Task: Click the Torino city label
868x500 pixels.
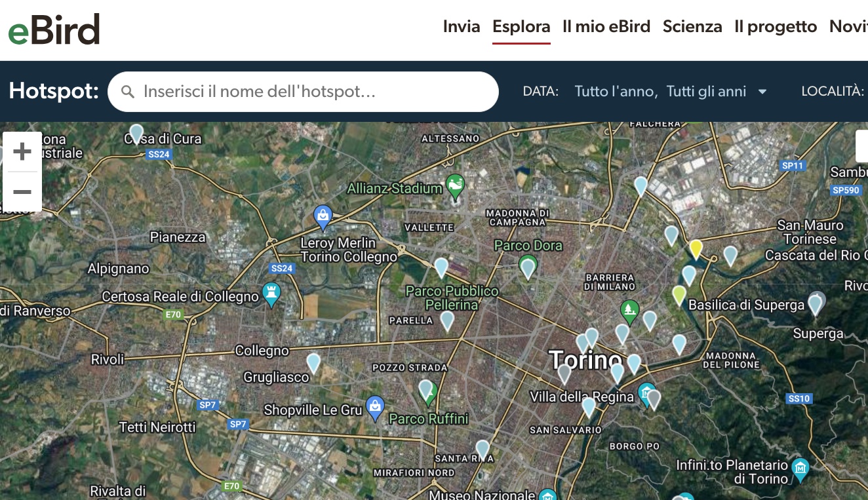Action: pos(585,360)
